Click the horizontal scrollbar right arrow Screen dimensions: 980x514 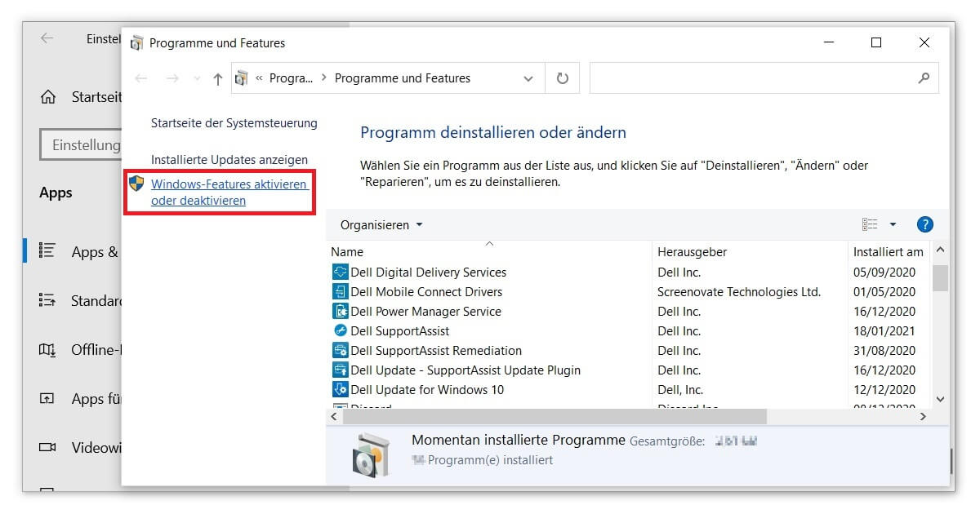point(923,416)
